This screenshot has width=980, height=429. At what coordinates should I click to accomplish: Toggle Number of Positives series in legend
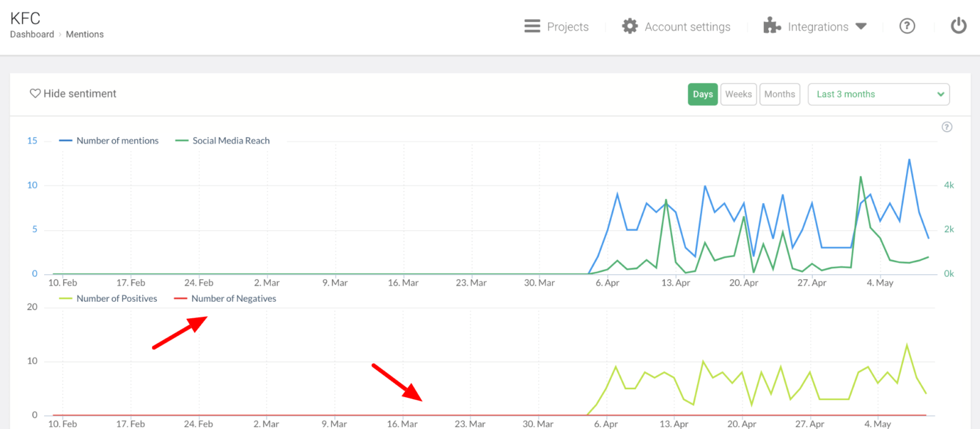click(116, 299)
